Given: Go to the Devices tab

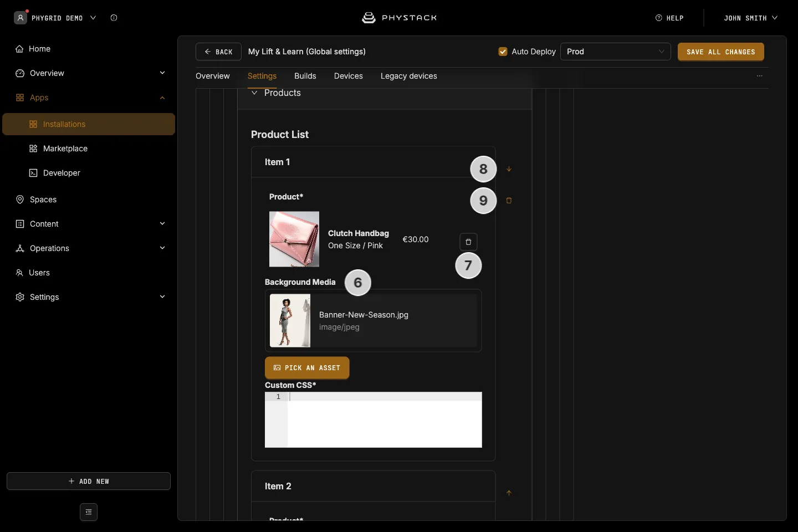Looking at the screenshot, I should coord(349,76).
